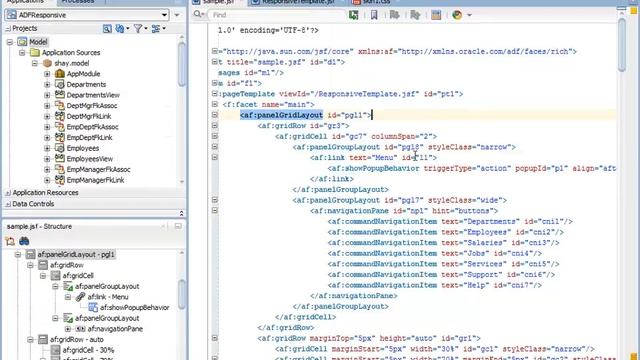Screen dimensions: 640x360
Task: Expand Application Resources section
Action: [x=8, y=193]
